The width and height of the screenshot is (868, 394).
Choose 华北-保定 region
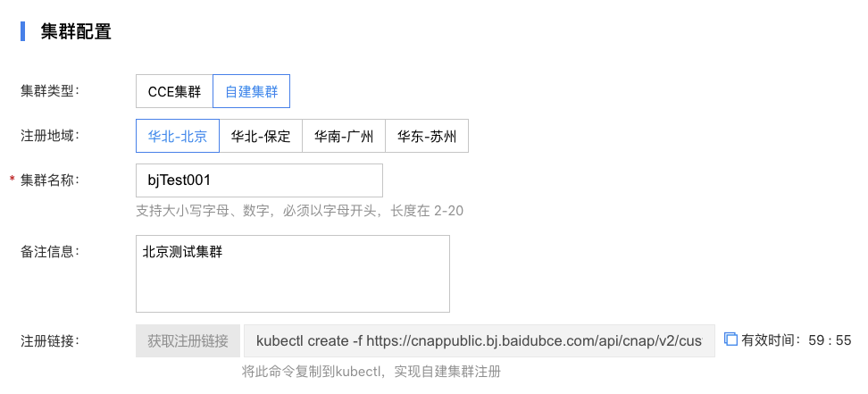261,136
